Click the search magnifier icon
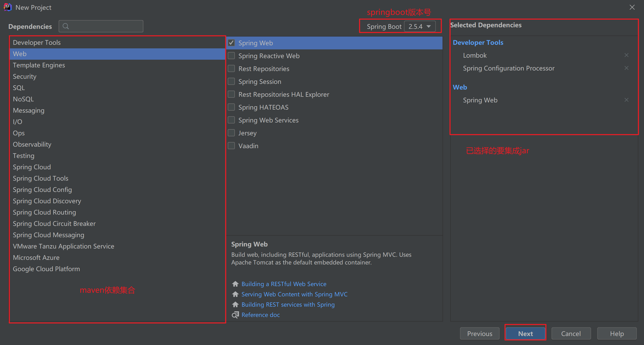 pyautogui.click(x=66, y=26)
